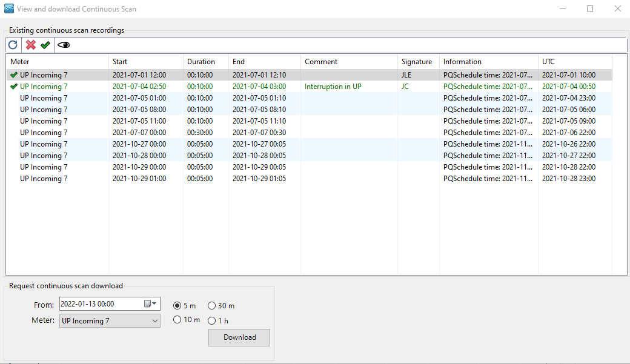Image resolution: width=630 pixels, height=364 pixels.
Task: Select the recording starting 2021-07-01 12:00
Action: click(x=310, y=74)
